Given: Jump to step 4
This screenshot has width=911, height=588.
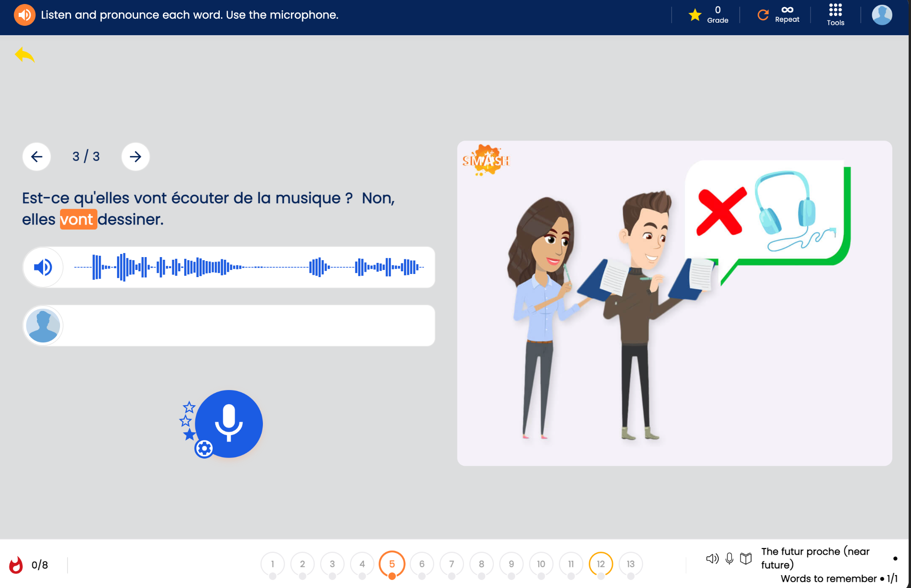Looking at the screenshot, I should (362, 564).
